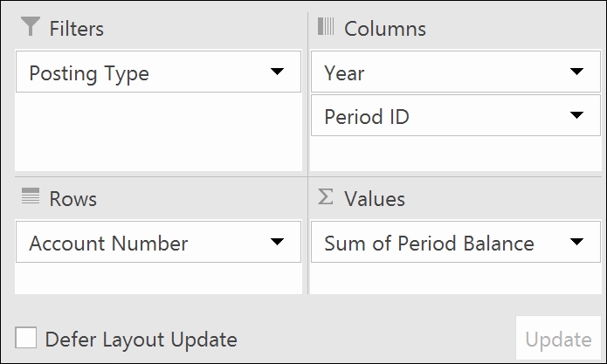Image resolution: width=607 pixels, height=364 pixels.
Task: Select the Sum of Period Balance field
Action: (456, 242)
